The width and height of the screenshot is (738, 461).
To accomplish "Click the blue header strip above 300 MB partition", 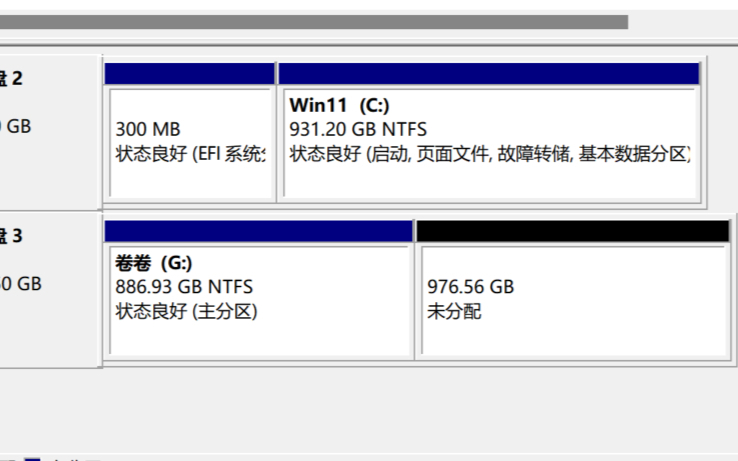I will [189, 74].
